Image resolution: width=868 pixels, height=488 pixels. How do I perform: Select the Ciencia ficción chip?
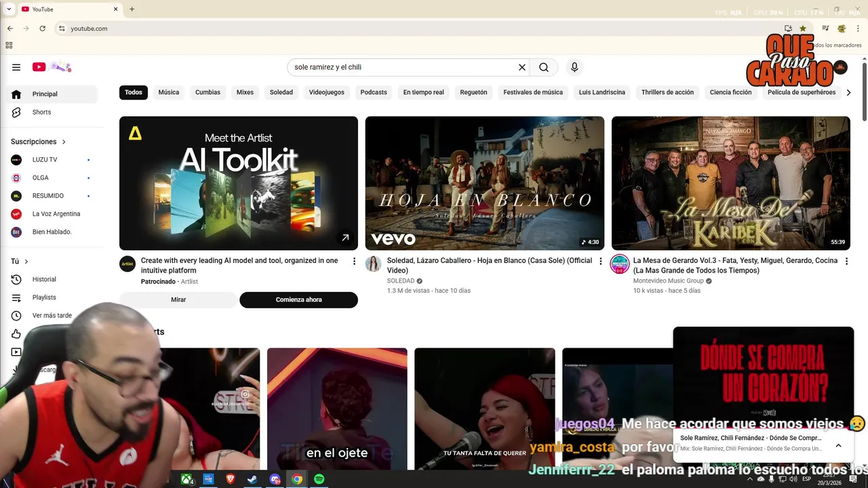[x=730, y=92]
